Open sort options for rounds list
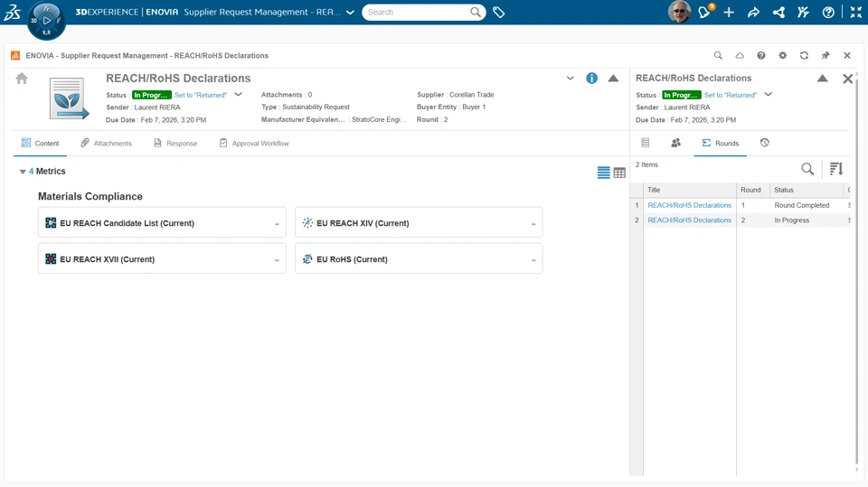868x487 pixels. coord(835,169)
